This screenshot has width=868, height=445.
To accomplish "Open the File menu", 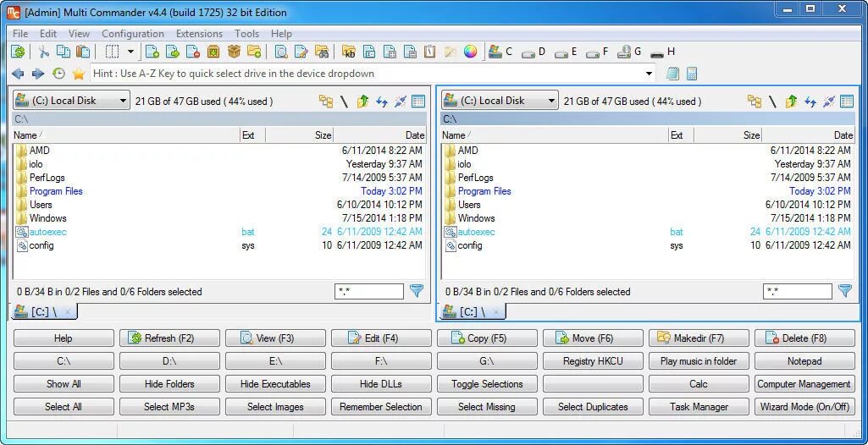I will 20,34.
